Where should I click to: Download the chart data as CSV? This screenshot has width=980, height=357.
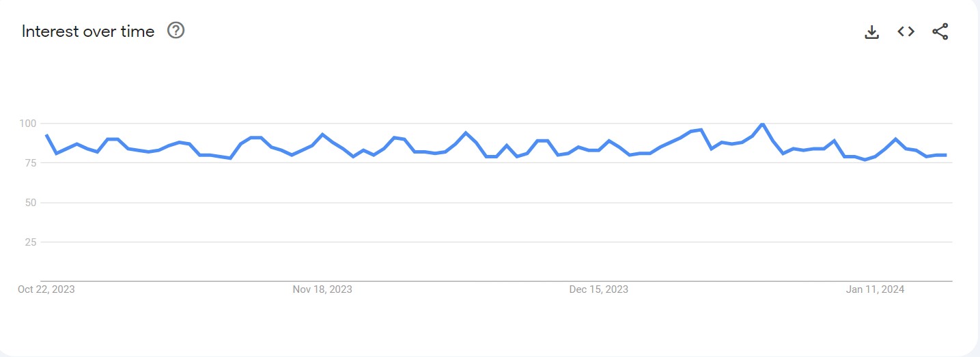[x=871, y=31]
